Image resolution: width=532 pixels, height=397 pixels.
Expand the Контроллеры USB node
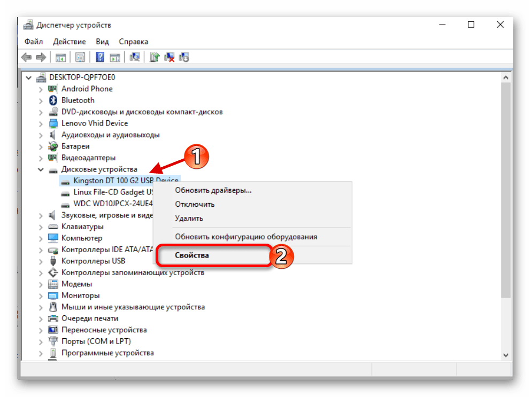tap(41, 262)
